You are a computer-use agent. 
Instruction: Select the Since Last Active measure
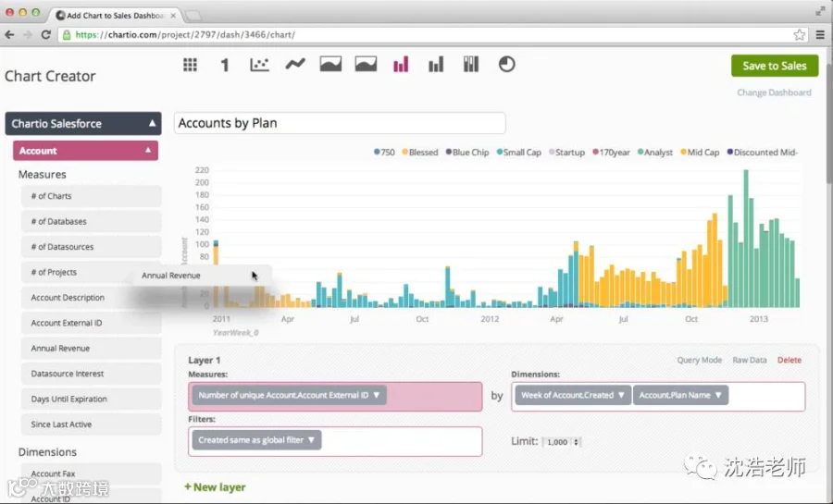point(91,425)
